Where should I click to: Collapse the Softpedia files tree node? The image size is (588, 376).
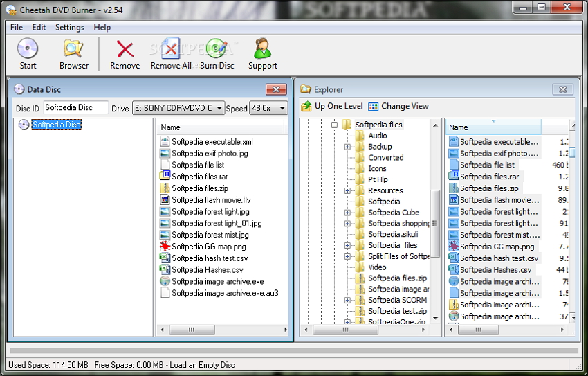(x=334, y=125)
